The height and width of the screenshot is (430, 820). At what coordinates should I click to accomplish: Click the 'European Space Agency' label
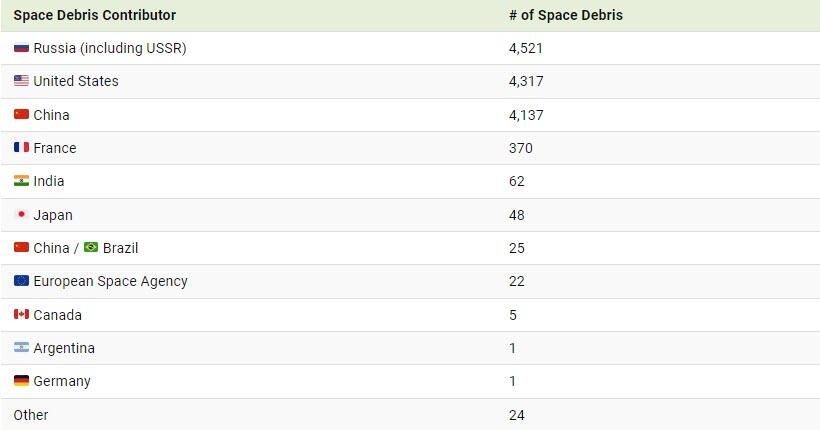110,281
